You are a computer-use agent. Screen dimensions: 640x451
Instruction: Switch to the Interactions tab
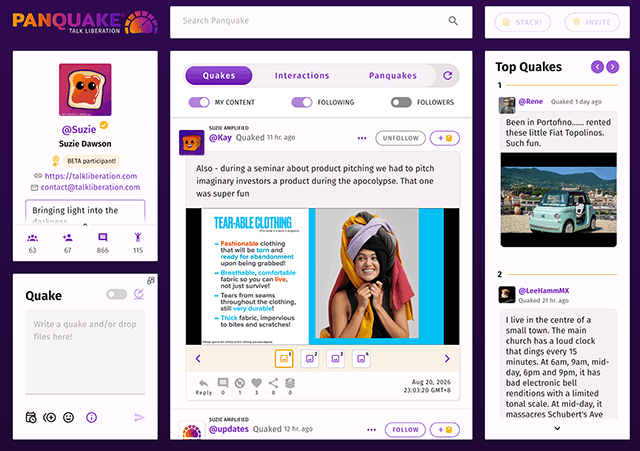click(x=302, y=76)
